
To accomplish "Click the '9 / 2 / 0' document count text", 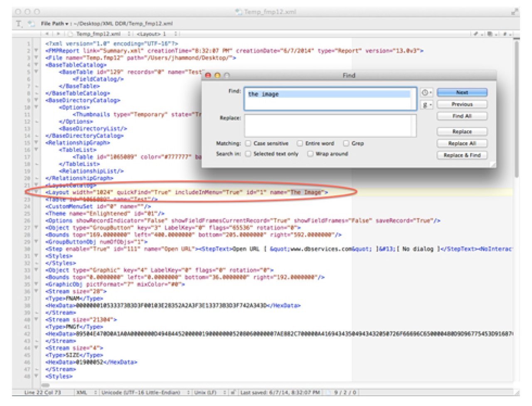I will click(345, 392).
